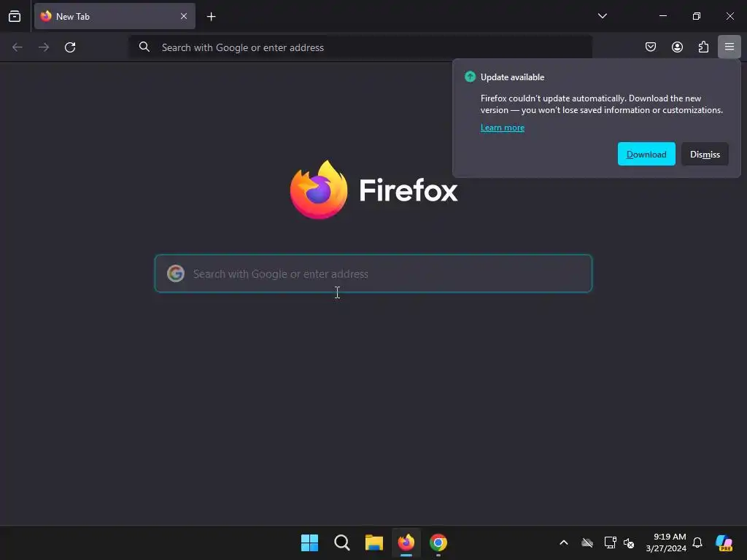Open Save to Pocket button
This screenshot has height=560, width=747.
(x=650, y=47)
